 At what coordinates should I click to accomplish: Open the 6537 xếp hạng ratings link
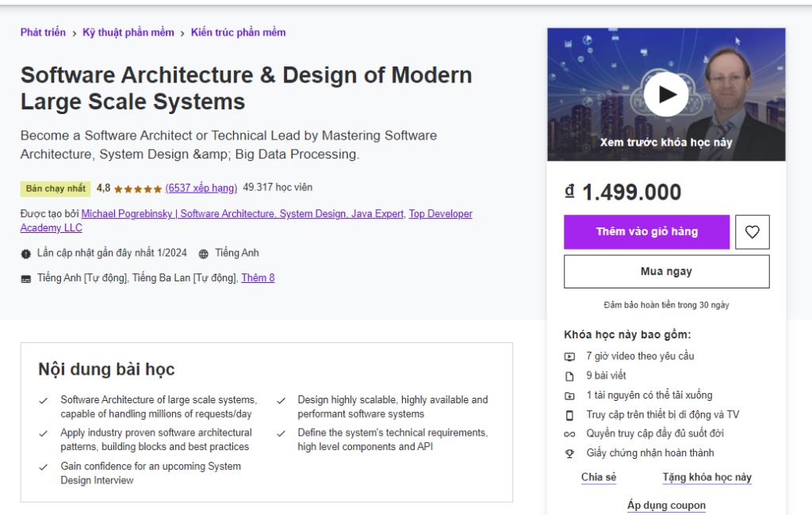pos(201,189)
